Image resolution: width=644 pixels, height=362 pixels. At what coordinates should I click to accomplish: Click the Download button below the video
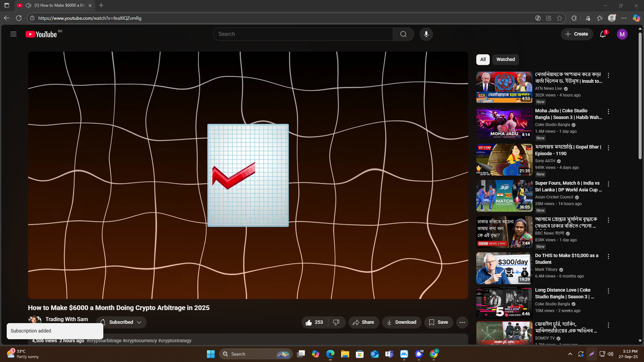[x=401, y=322]
